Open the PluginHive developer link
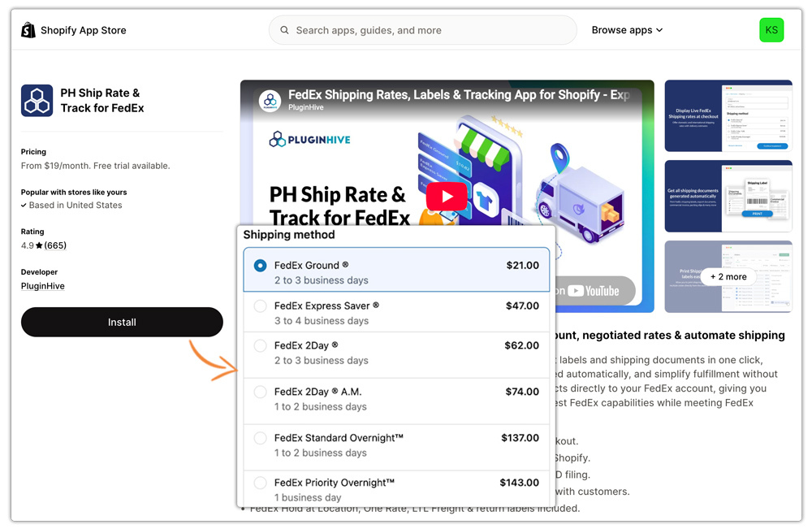 (x=43, y=286)
